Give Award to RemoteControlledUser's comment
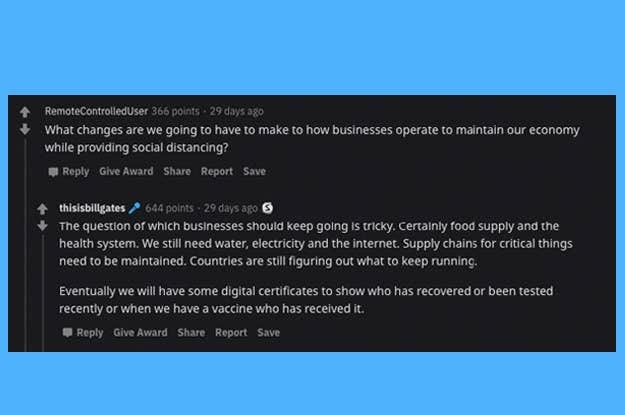The image size is (625, 415). pos(126,171)
